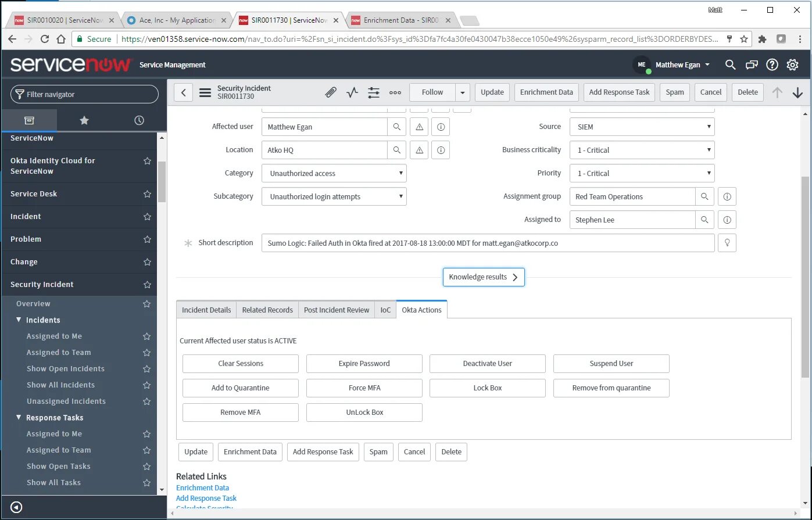
Task: Open the Category dropdown
Action: [x=334, y=173]
